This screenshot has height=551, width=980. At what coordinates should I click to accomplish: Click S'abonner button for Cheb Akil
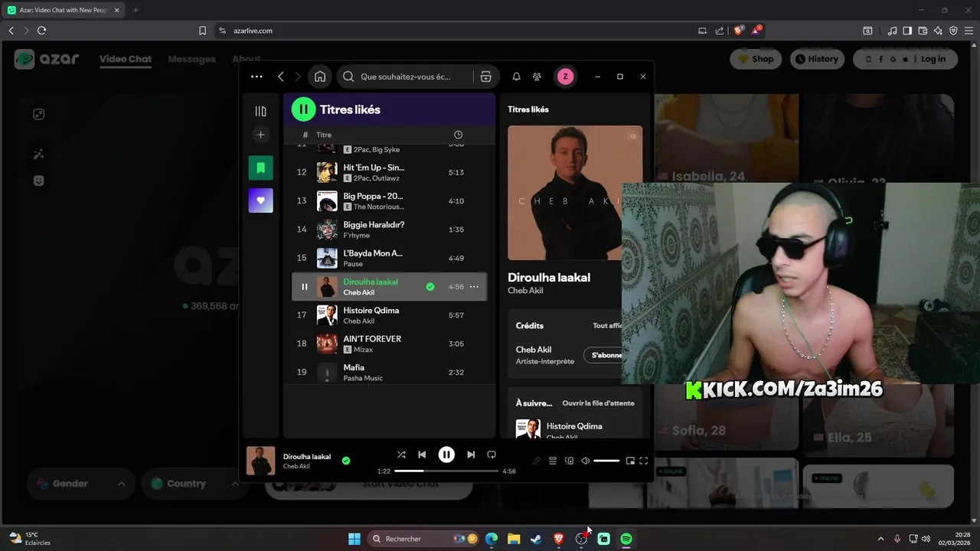coord(605,355)
